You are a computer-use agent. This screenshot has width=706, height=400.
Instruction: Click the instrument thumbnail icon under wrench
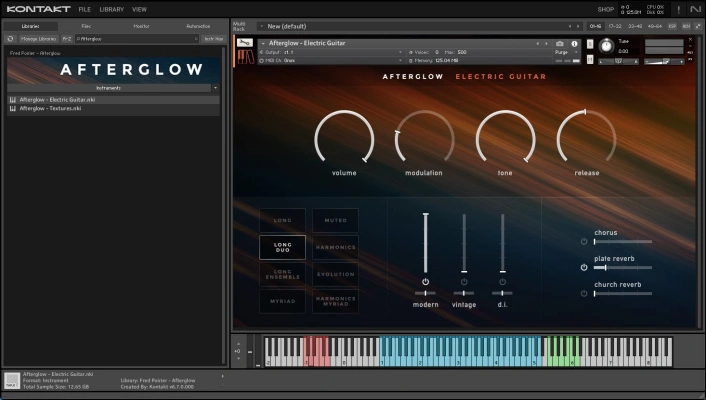[245, 57]
